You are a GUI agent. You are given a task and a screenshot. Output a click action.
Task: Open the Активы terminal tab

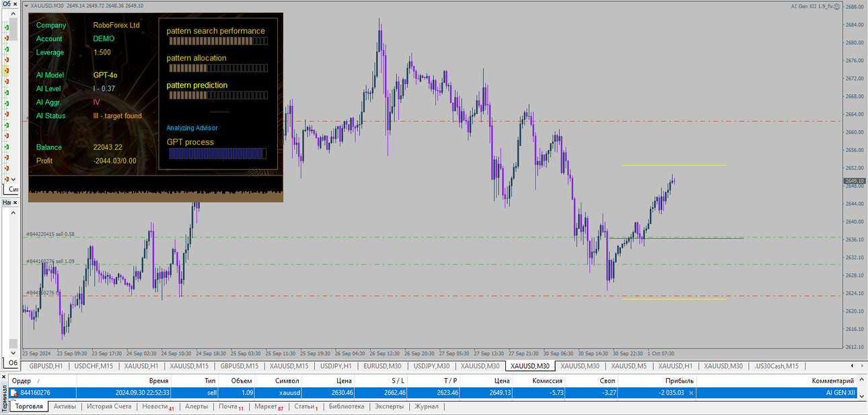pos(65,406)
